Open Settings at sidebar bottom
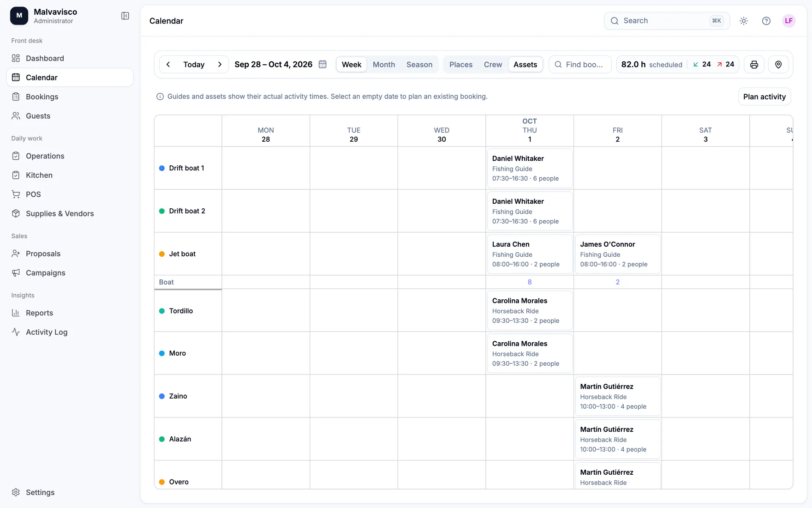812x508 pixels. 70,492
